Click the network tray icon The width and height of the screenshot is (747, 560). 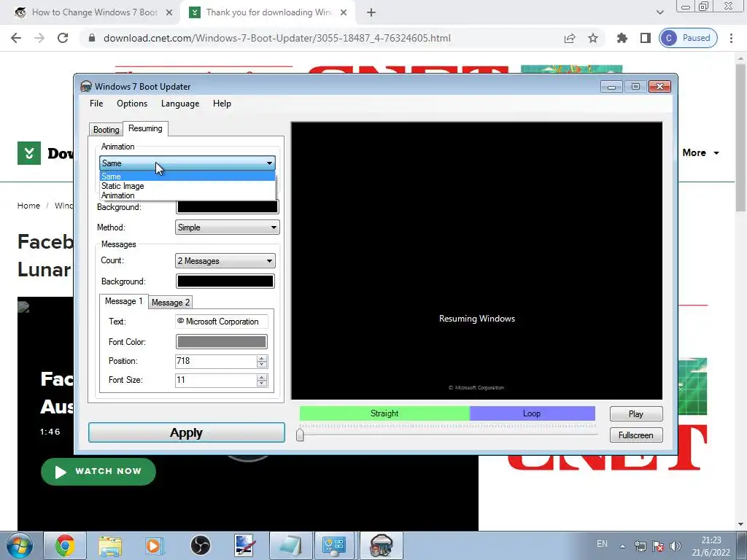click(640, 545)
